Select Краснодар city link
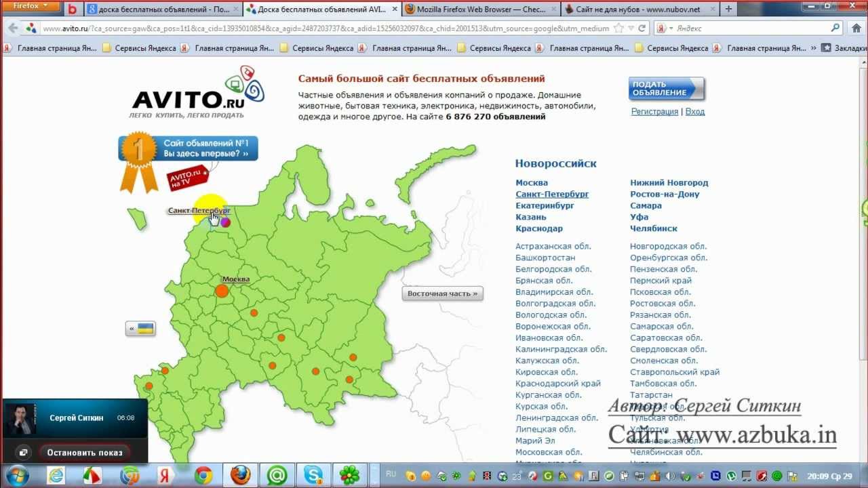Viewport: 868px width, 488px height. point(539,229)
